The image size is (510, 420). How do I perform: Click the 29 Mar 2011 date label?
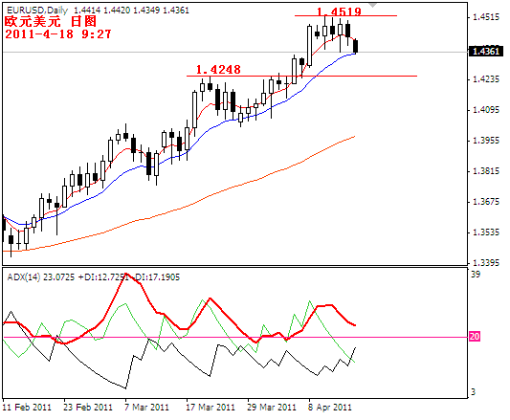[272, 408]
